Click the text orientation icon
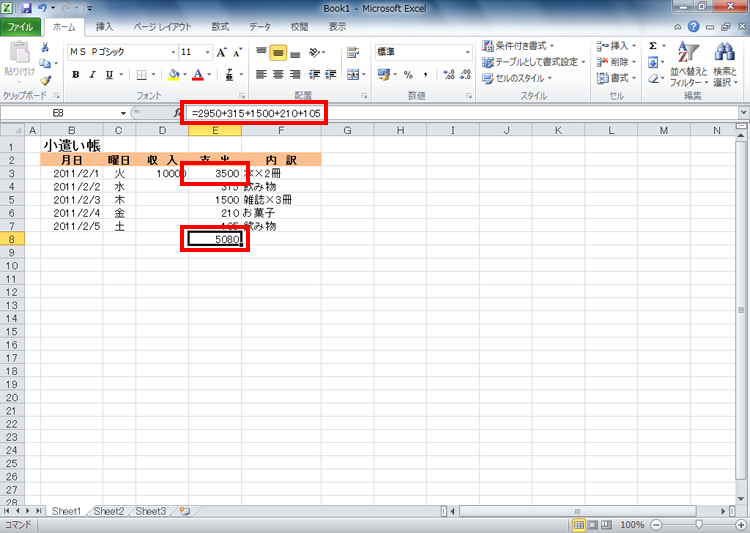Screen dimensions: 750x533 point(315,52)
